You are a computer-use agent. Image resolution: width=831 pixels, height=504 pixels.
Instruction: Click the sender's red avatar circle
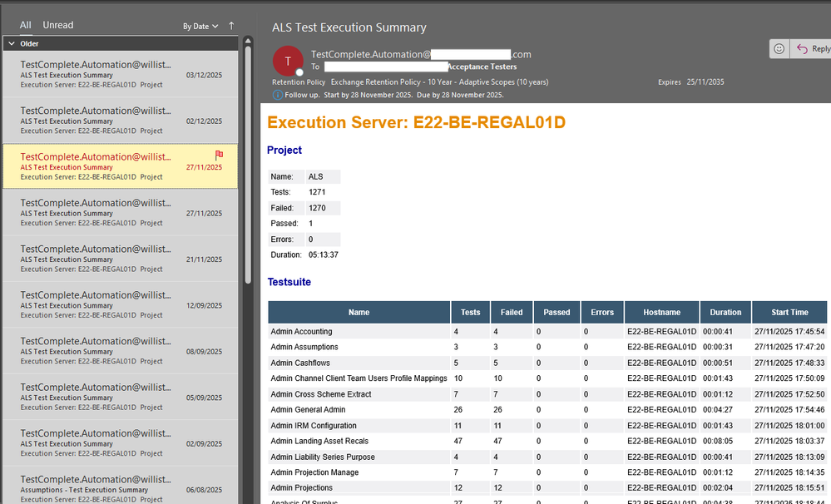pyautogui.click(x=288, y=61)
